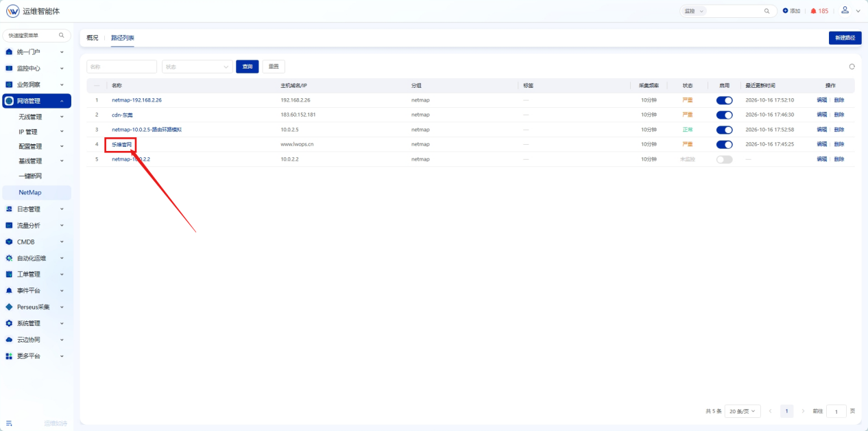Screen dimensions: 868x431
Task: Click the 业务洞察 icon
Action: coord(9,84)
